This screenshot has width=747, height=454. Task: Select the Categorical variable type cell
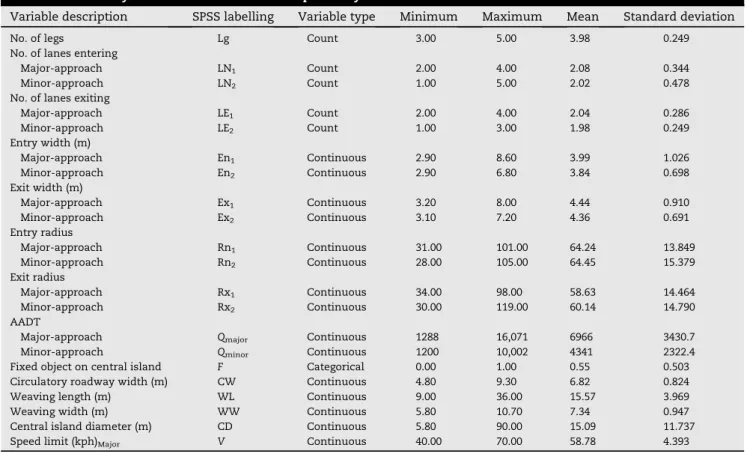[x=335, y=367]
